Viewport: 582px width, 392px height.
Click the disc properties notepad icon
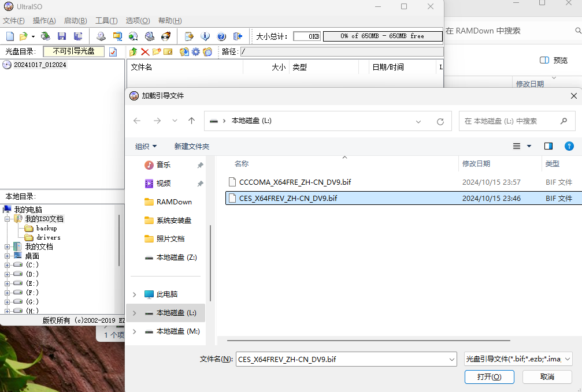click(x=189, y=36)
